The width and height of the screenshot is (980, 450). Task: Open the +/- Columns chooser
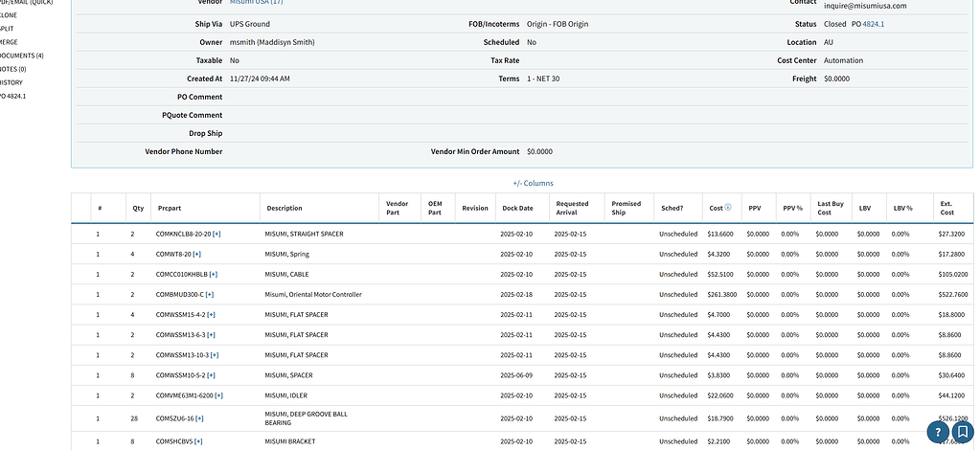533,183
